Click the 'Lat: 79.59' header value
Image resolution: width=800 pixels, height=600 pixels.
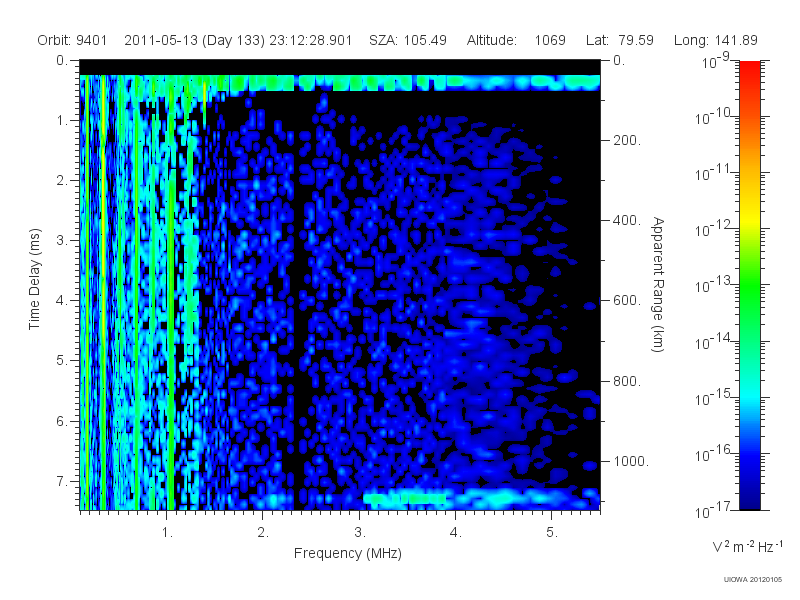point(620,40)
